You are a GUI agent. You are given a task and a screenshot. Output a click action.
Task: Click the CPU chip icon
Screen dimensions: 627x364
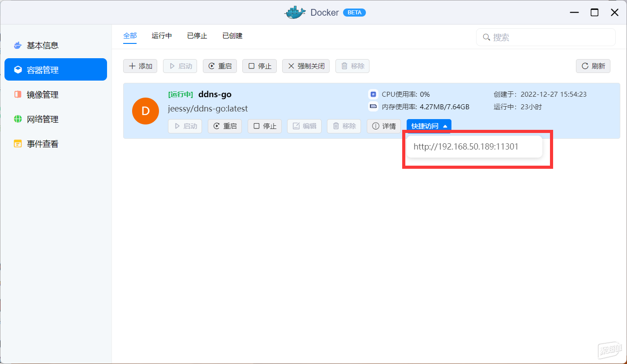(x=373, y=94)
